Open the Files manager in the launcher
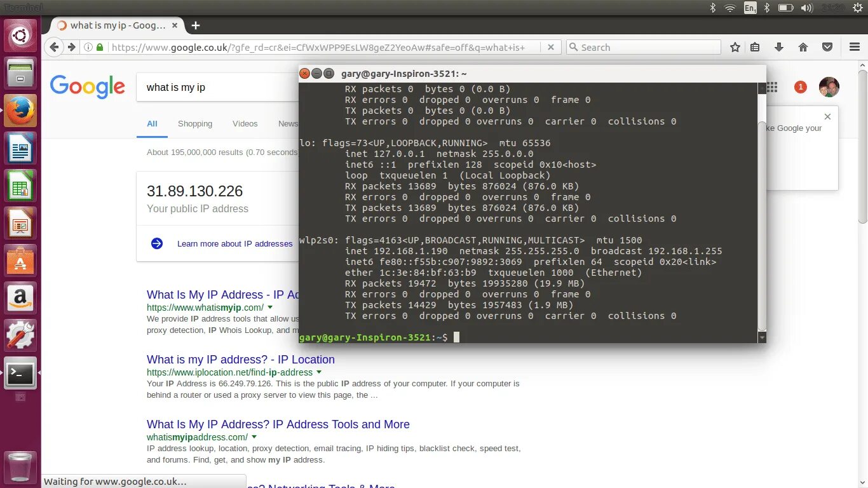This screenshot has height=488, width=868. 21,73
